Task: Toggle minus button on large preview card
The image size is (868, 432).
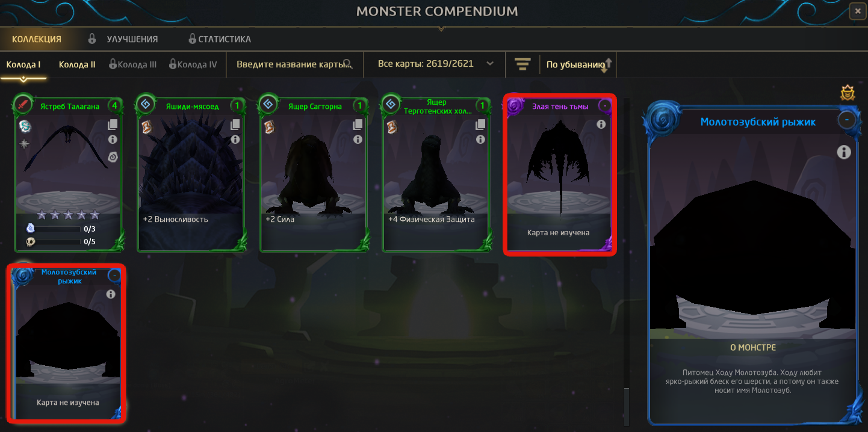Action: [847, 120]
